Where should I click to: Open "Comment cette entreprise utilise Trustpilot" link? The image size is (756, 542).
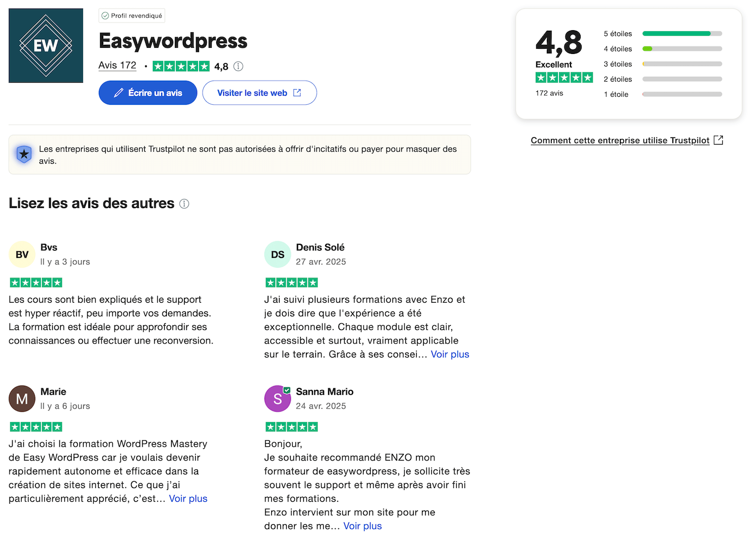(620, 141)
